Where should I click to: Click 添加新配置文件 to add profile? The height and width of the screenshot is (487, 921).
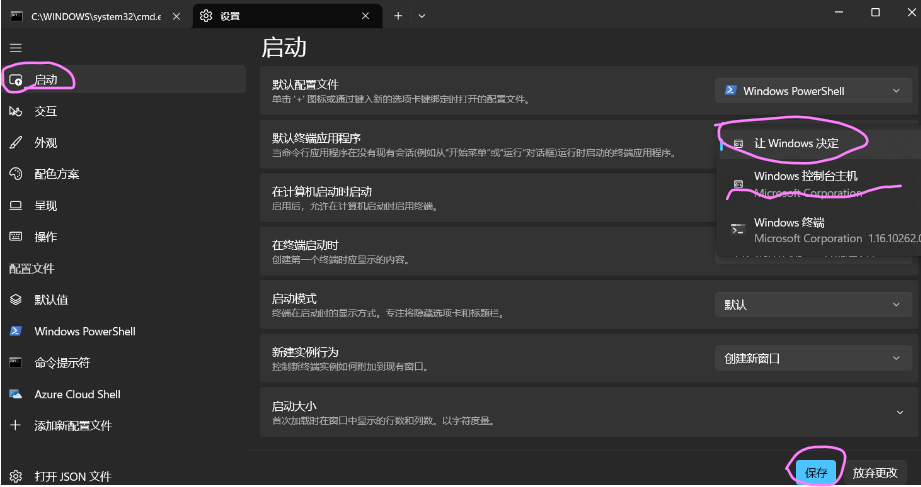coord(125,425)
